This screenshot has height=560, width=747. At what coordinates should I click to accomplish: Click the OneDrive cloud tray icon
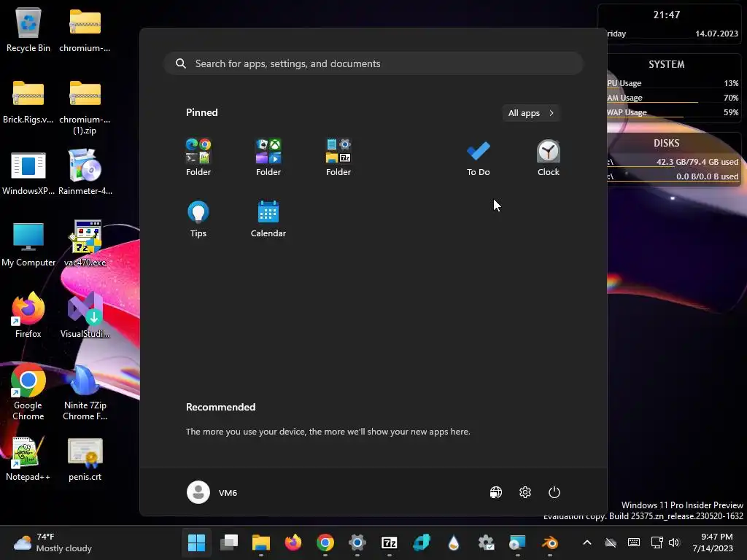611,542
